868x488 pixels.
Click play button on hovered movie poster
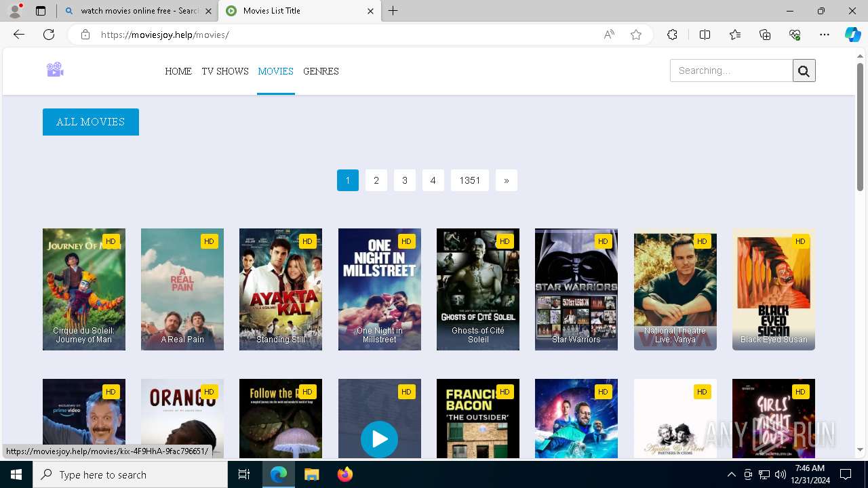(x=380, y=439)
